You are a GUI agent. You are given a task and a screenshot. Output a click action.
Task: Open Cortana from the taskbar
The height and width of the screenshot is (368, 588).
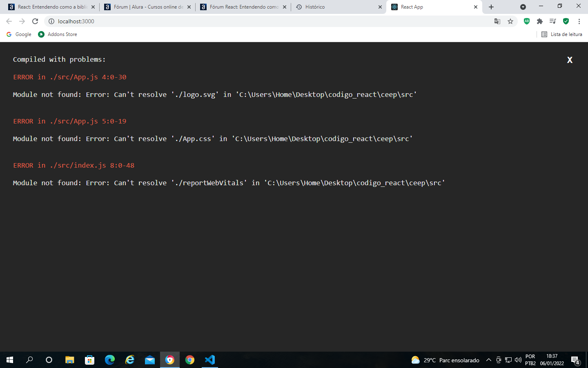tap(49, 360)
